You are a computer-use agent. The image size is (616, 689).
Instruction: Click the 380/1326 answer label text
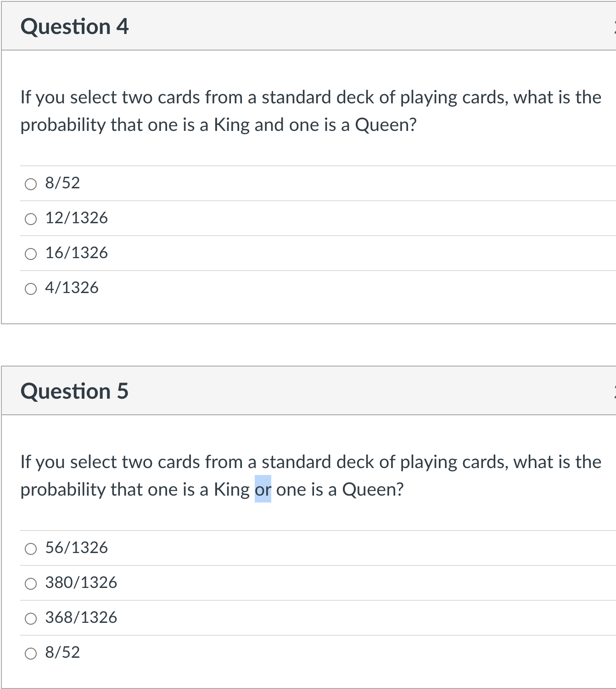(x=81, y=583)
